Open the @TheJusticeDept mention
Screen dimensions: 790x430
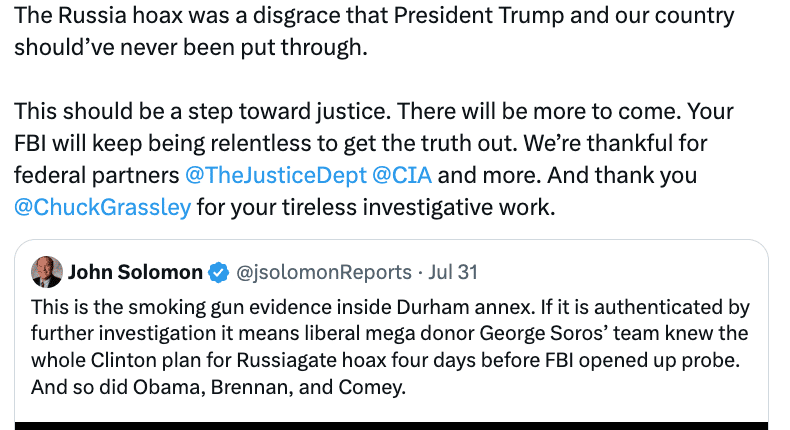(x=275, y=176)
